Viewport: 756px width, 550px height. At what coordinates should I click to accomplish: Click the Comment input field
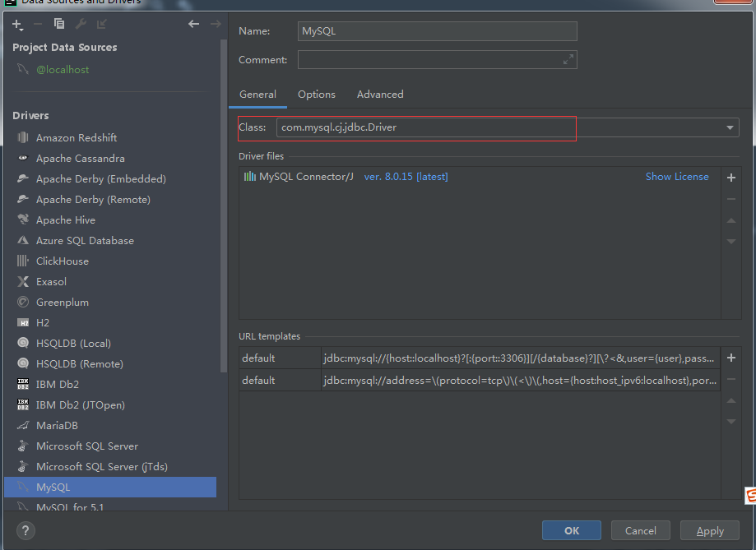click(438, 60)
